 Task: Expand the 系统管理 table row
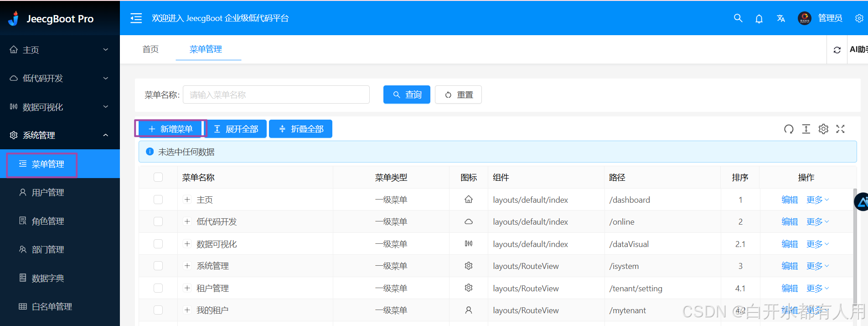(187, 266)
